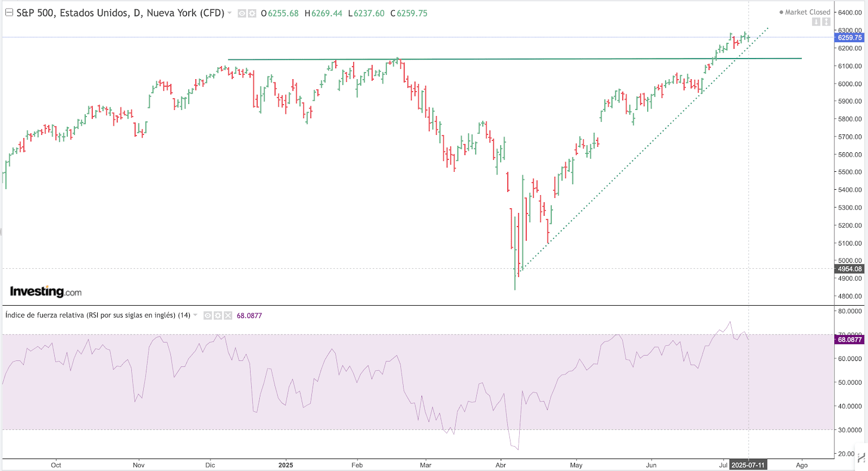The image size is (868, 471).
Task: Open RSI indicator settings gear
Action: click(218, 315)
